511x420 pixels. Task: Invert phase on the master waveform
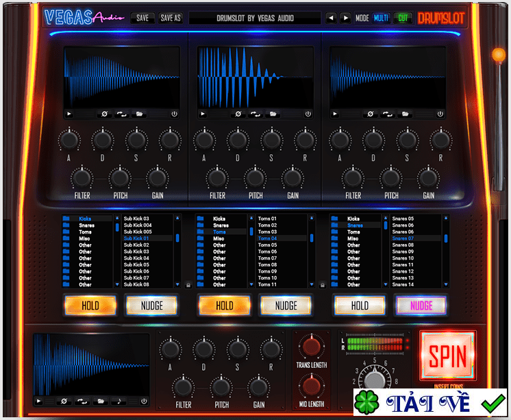64,402
